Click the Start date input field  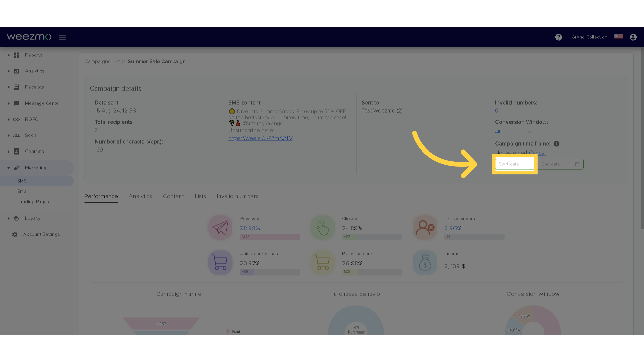point(515,164)
